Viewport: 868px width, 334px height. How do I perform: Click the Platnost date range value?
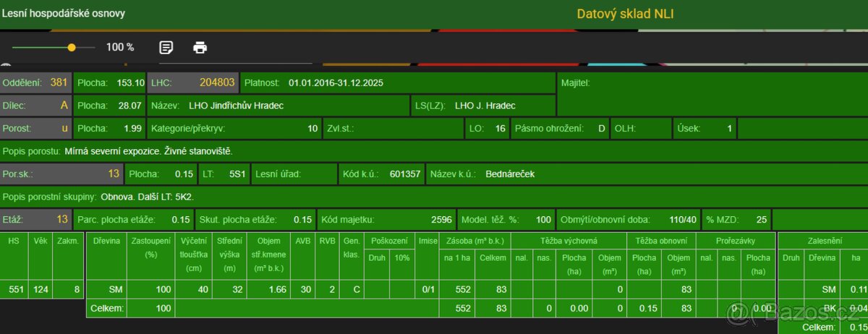pyautogui.click(x=336, y=83)
